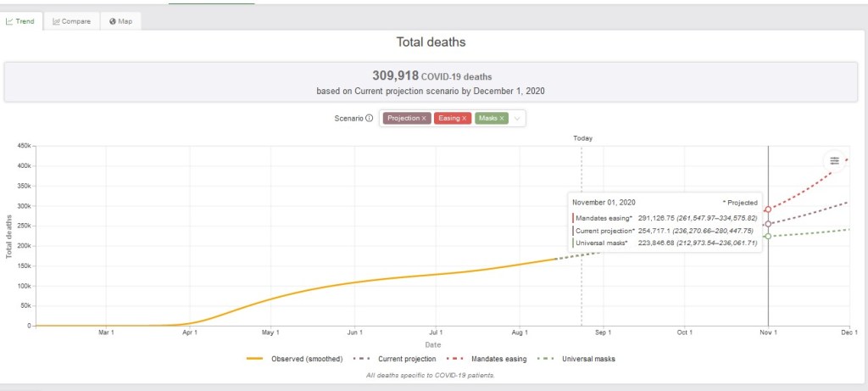Click the line chart icon on Trend tab
868x391 pixels.
[10, 21]
